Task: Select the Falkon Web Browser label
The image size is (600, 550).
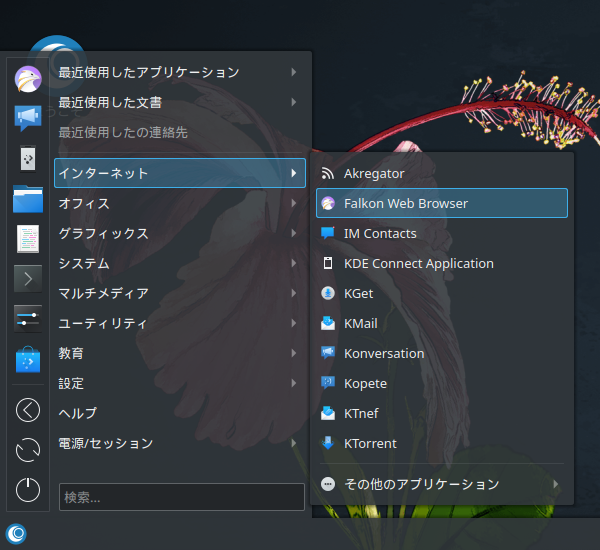Action: (406, 203)
